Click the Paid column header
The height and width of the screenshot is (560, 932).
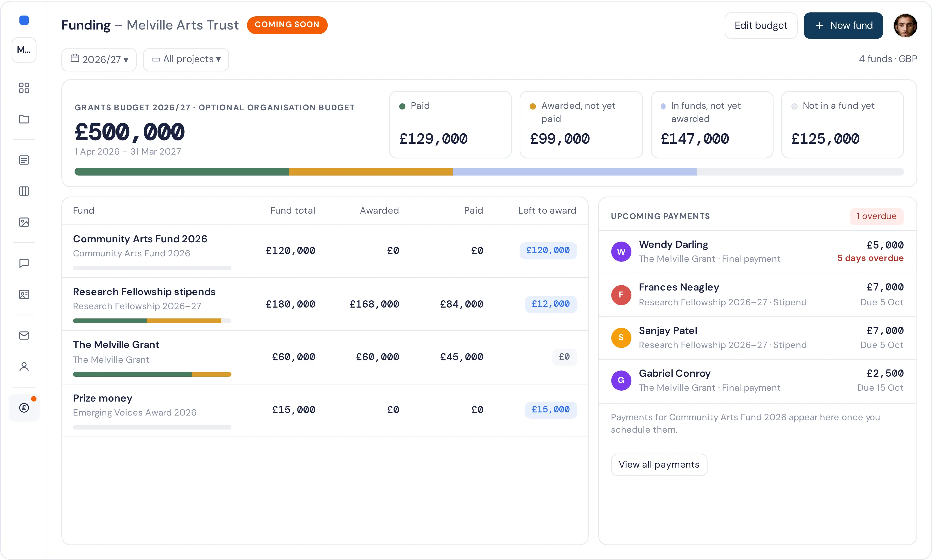474,210
